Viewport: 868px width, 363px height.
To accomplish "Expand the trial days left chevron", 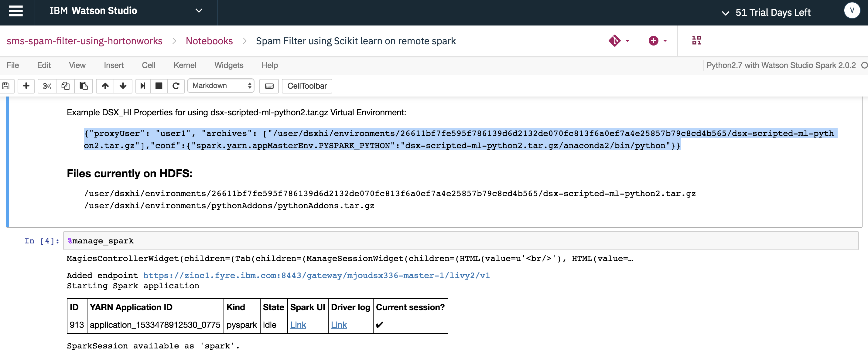I will 726,13.
